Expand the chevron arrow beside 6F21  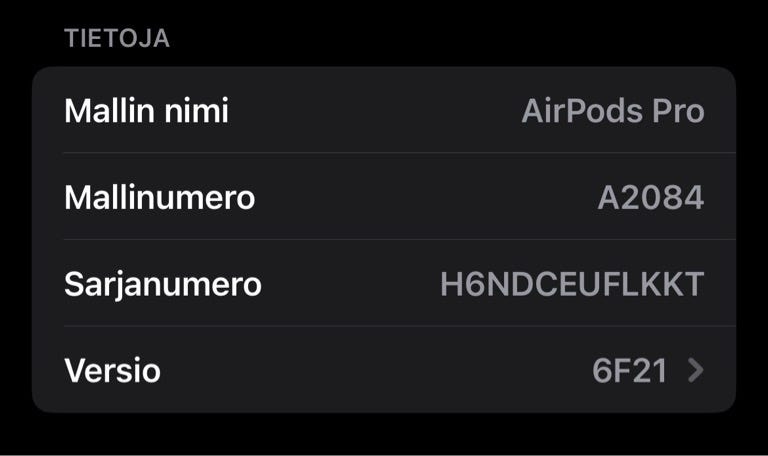pos(696,371)
